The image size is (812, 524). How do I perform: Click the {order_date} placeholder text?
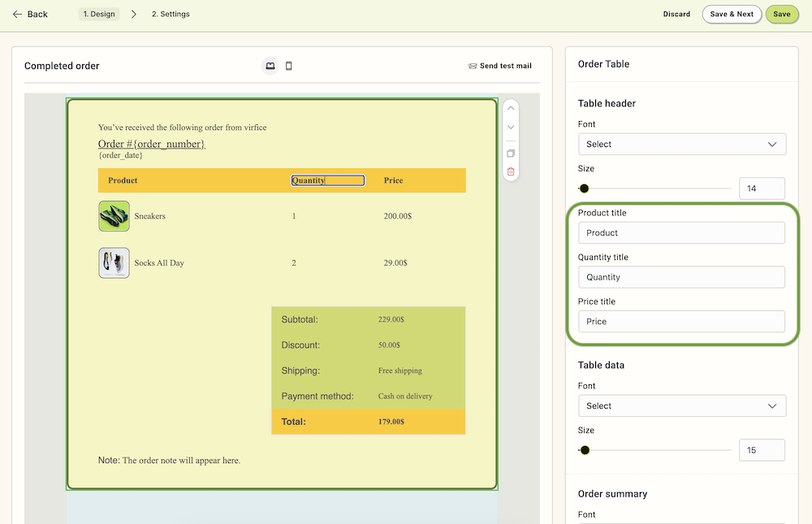(x=120, y=155)
